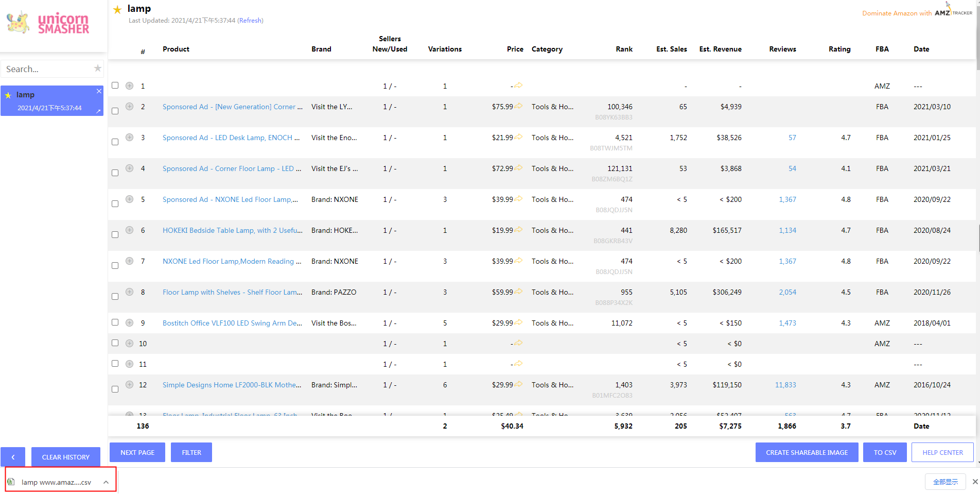Select checkbox for row 9

[115, 322]
